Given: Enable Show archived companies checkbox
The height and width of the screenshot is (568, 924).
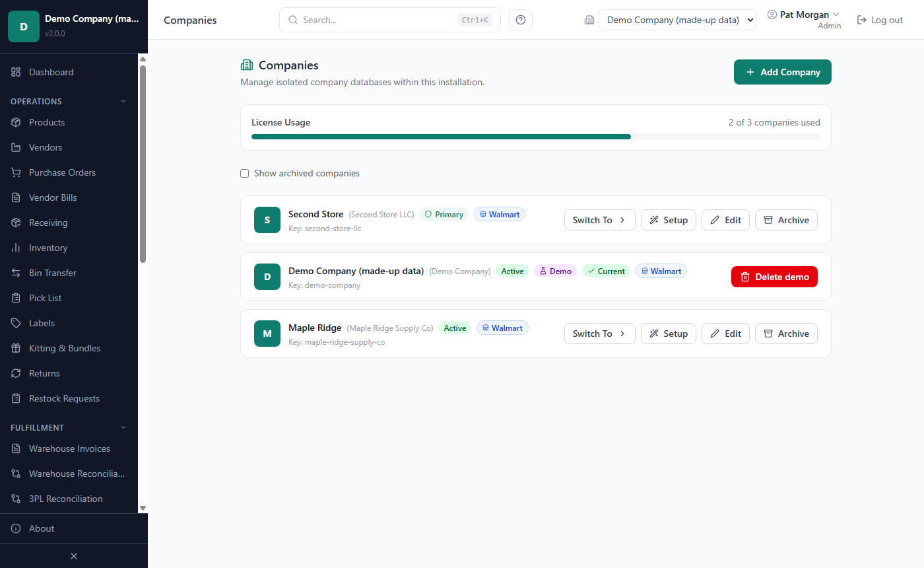Looking at the screenshot, I should coord(245,173).
